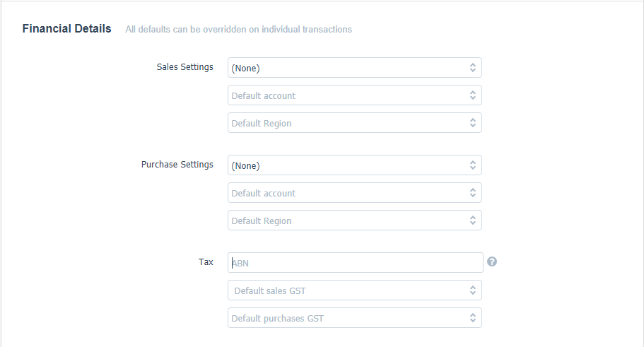The width and height of the screenshot is (644, 347).
Task: Select the Default purchases GST dropdown
Action: [x=354, y=318]
